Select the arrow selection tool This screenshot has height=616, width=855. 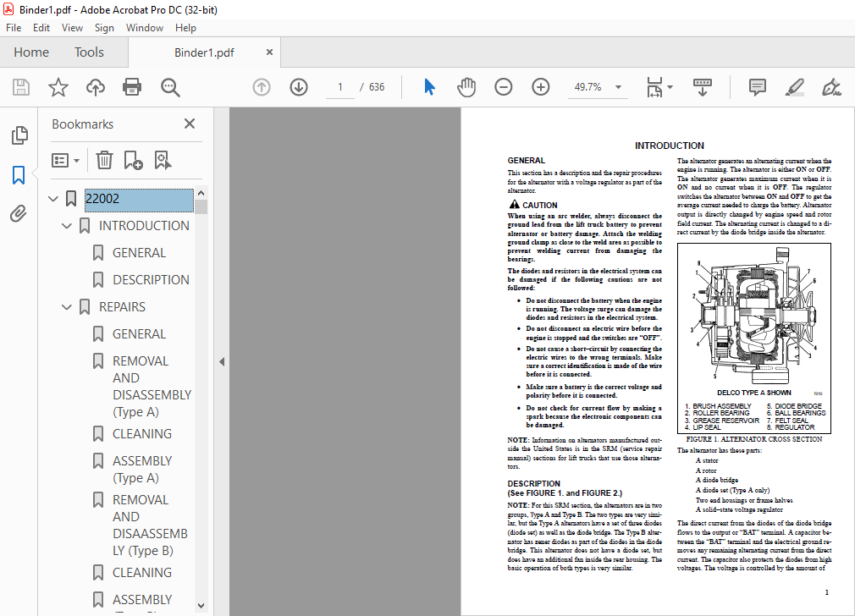click(x=430, y=87)
